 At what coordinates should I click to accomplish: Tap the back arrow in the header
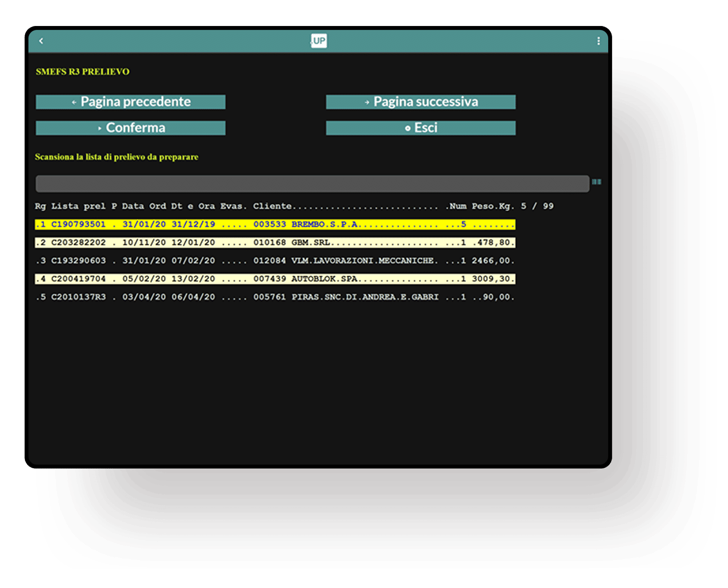point(41,41)
